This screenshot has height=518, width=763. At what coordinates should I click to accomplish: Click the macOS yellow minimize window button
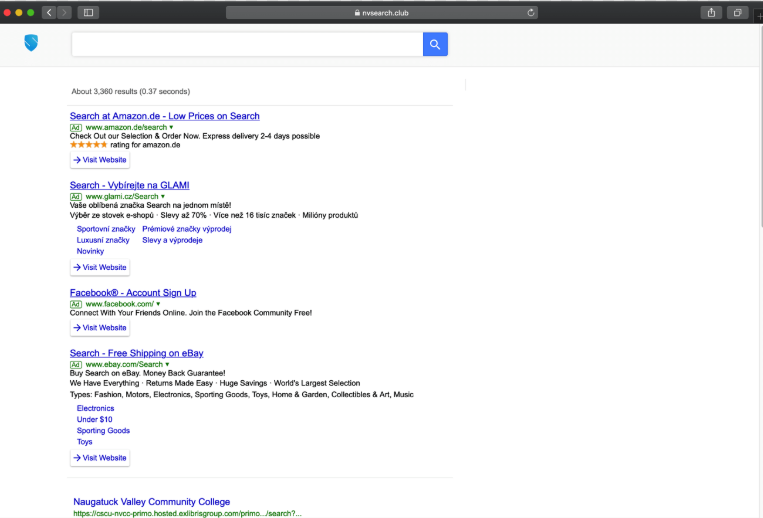pyautogui.click(x=19, y=13)
